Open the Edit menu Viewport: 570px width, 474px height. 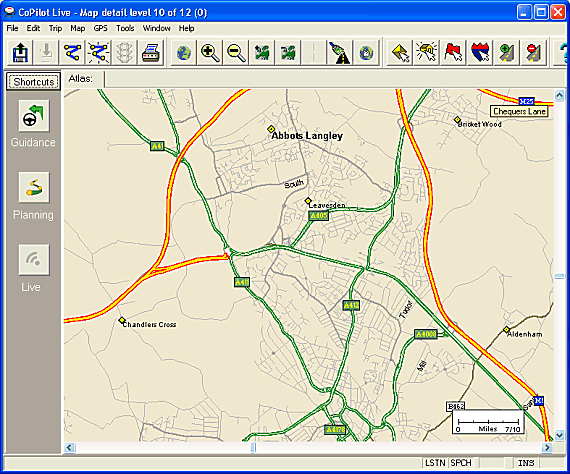pyautogui.click(x=33, y=28)
